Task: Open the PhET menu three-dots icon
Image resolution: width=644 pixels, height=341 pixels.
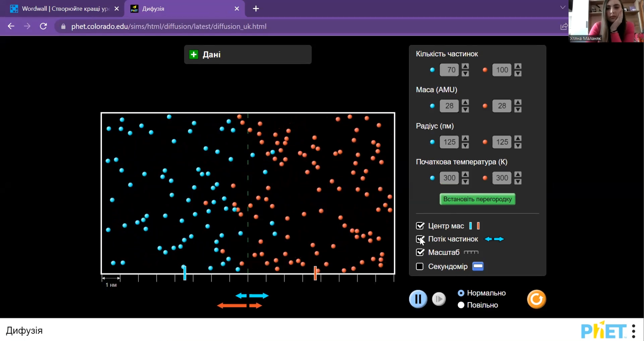Action: point(634,331)
